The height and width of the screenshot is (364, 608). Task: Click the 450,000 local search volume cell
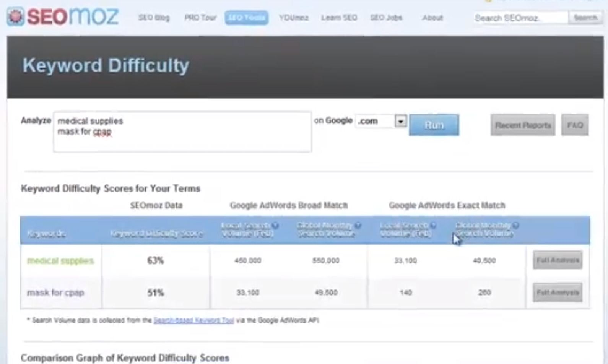click(x=248, y=261)
